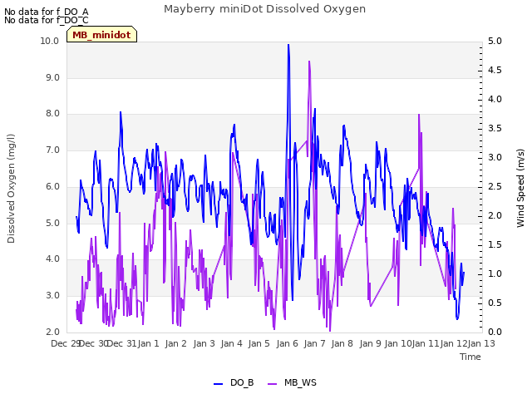Click the 7.0 left axis tick label

52,150
